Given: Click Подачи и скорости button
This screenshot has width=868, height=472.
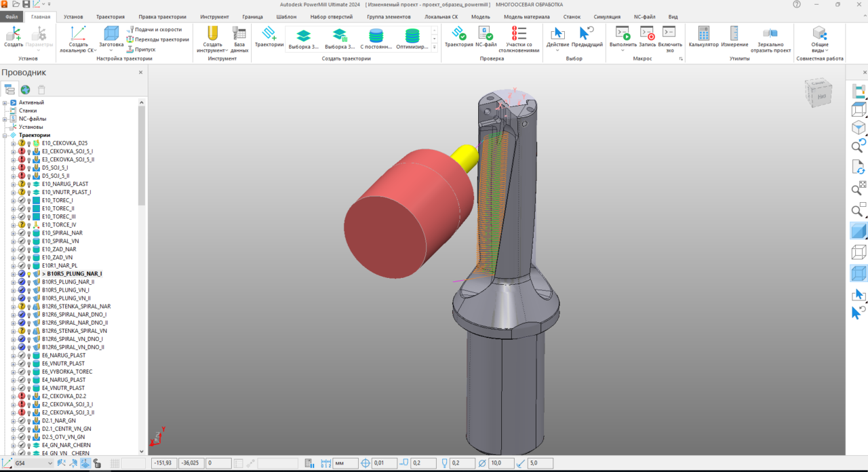Looking at the screenshot, I should (x=157, y=30).
